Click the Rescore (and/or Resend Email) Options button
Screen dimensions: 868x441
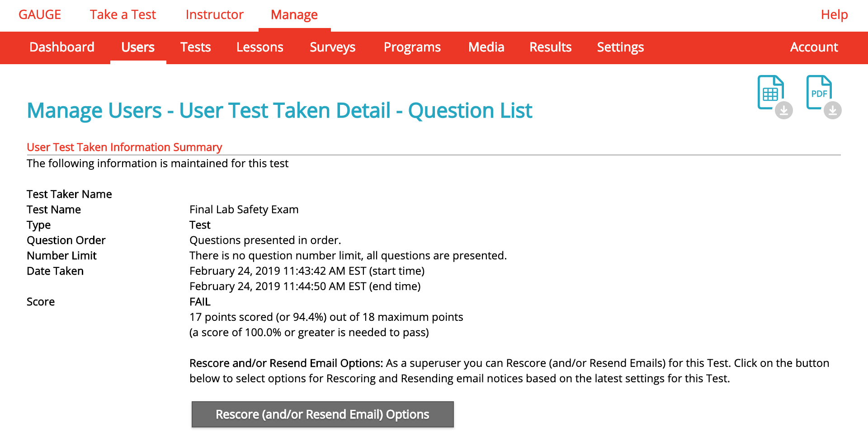coord(322,414)
